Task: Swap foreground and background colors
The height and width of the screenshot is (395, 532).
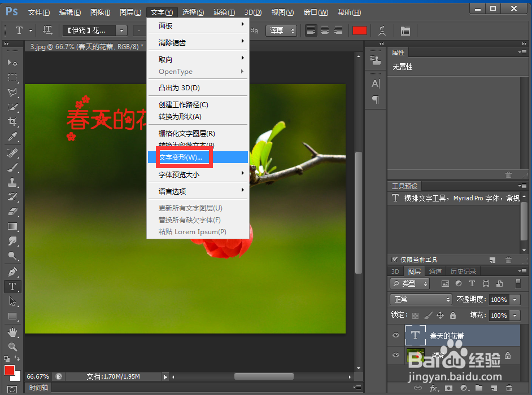Action: pyautogui.click(x=17, y=358)
